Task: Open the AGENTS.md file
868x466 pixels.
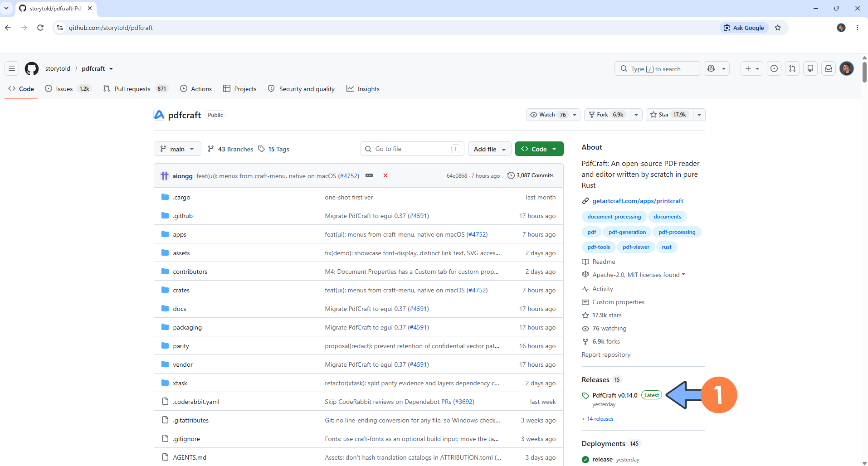Action: 190,457
